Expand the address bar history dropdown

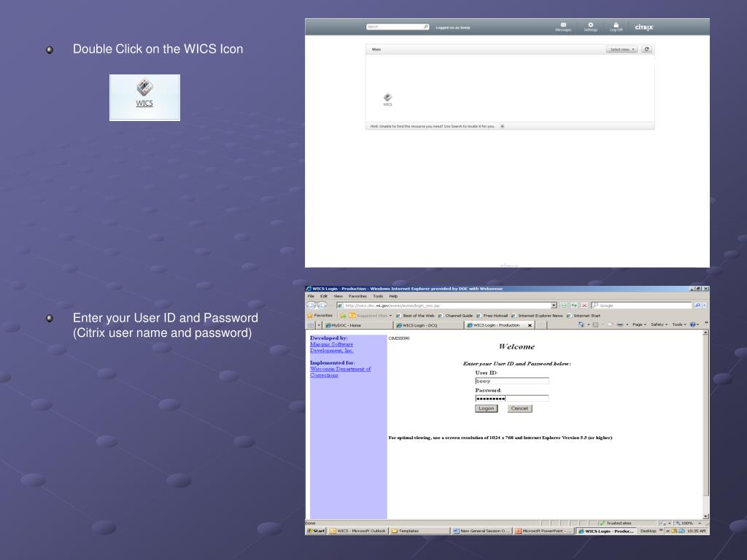[x=554, y=306]
